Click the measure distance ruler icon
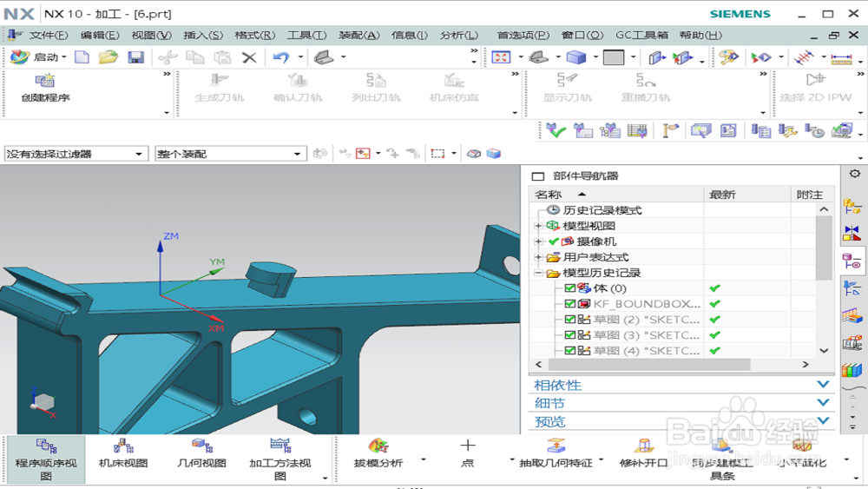 (841, 57)
